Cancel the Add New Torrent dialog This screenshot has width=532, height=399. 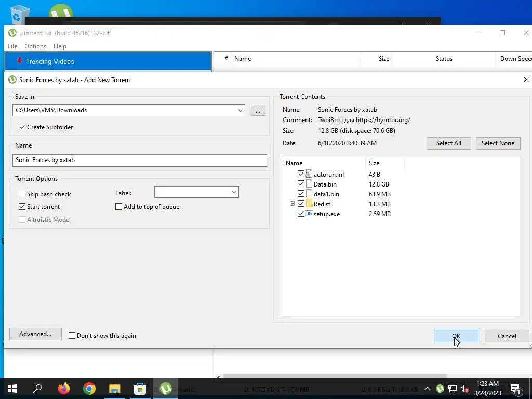point(507,336)
